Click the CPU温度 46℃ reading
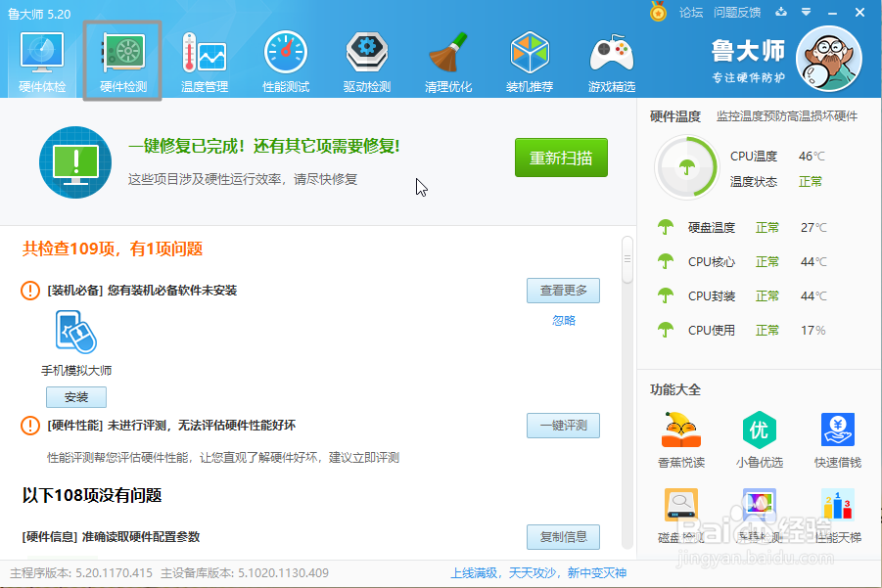The height and width of the screenshot is (588, 882). coord(777,156)
